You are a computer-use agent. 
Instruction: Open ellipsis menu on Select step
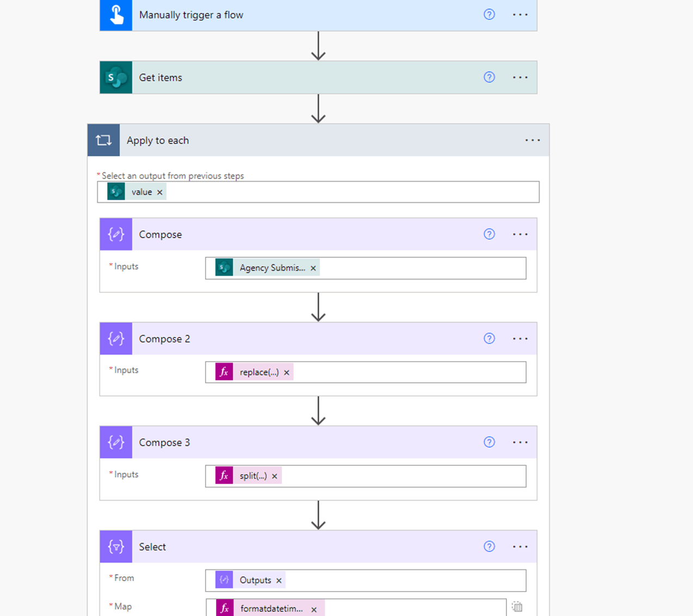(520, 546)
